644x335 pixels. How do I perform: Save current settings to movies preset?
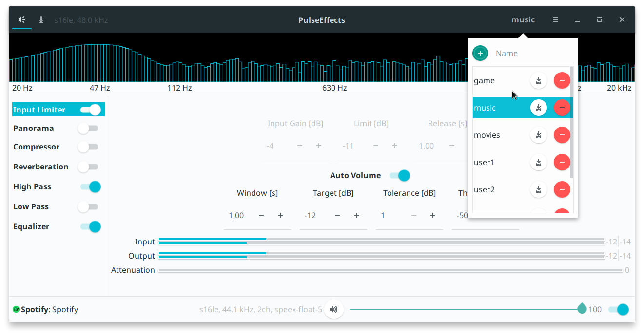point(539,135)
